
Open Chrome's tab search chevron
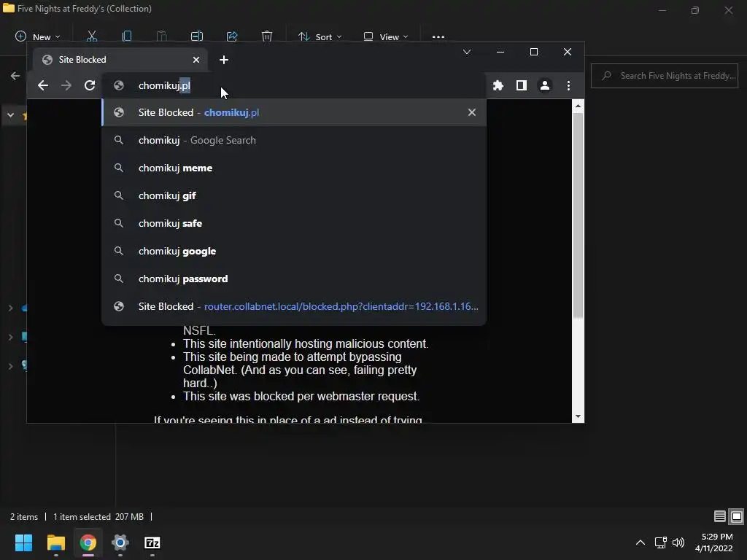pyautogui.click(x=467, y=52)
